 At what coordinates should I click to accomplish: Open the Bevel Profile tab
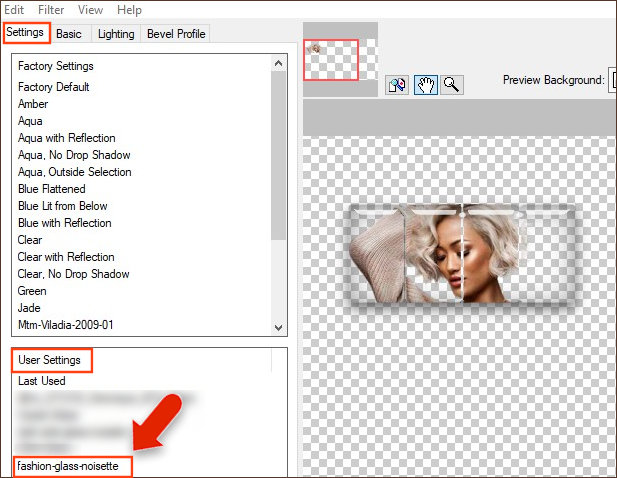point(176,34)
